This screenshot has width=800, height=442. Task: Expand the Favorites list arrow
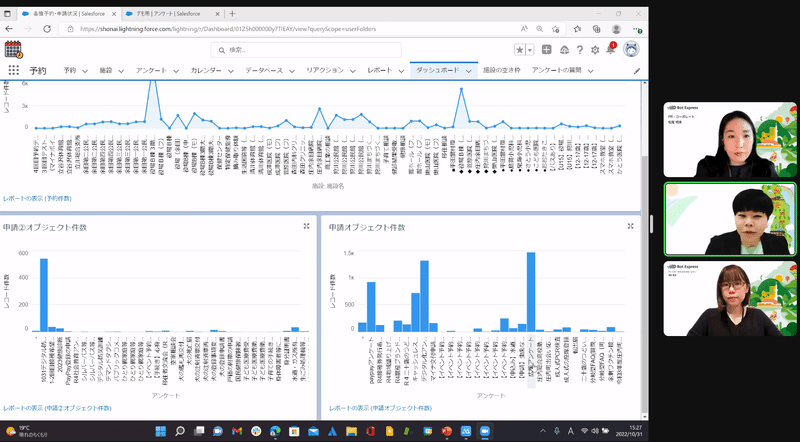[530, 50]
